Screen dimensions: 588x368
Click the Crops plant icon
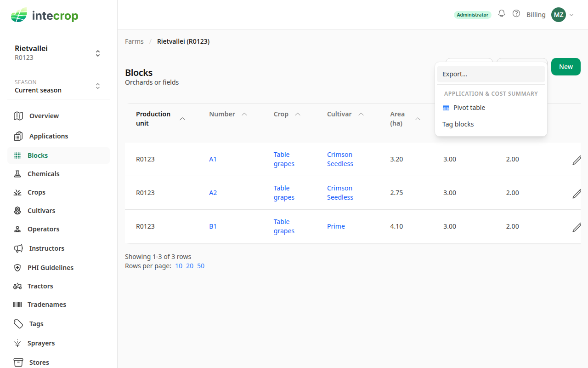point(17,192)
